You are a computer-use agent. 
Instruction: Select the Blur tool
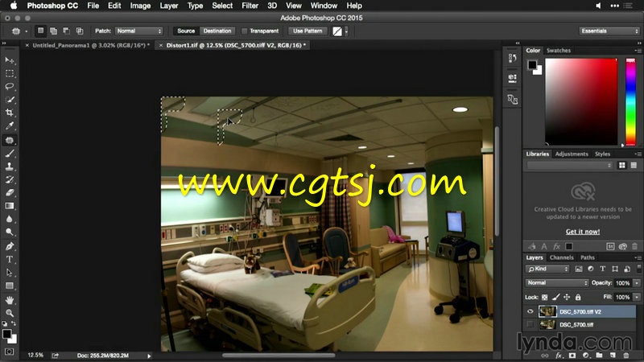pyautogui.click(x=9, y=219)
